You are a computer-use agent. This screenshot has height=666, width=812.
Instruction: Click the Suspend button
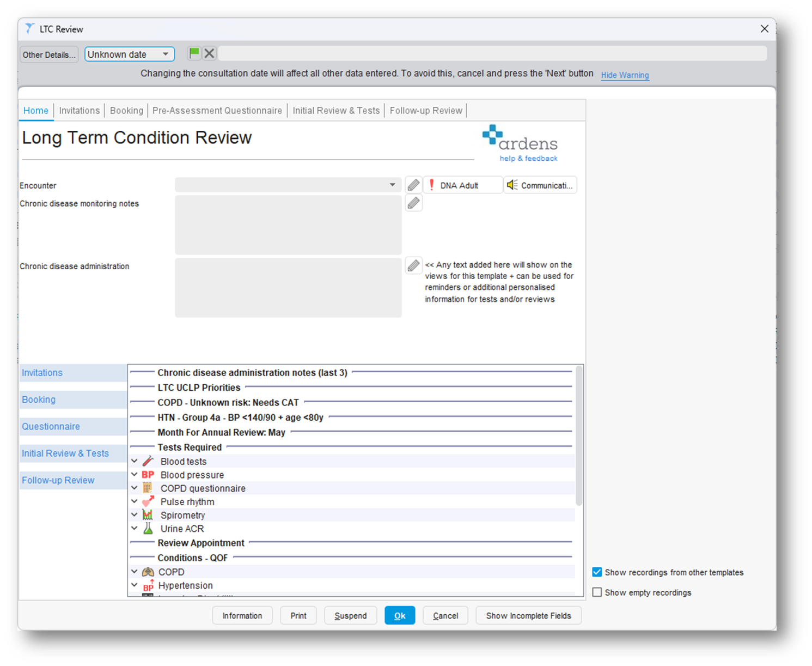[351, 616]
